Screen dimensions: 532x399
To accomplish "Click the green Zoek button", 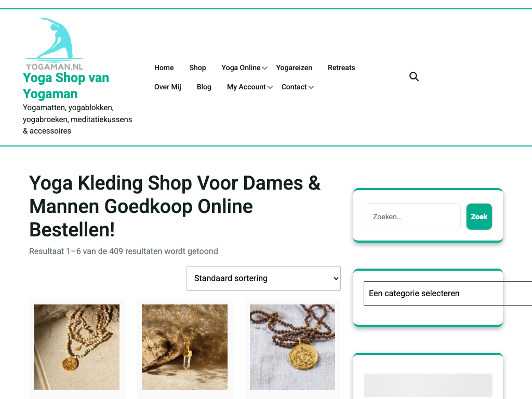I will click(x=479, y=217).
